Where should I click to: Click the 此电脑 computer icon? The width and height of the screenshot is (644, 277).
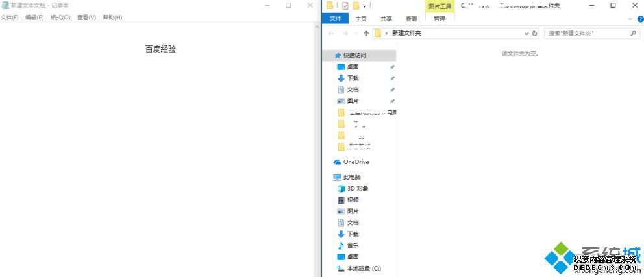pyautogui.click(x=337, y=177)
